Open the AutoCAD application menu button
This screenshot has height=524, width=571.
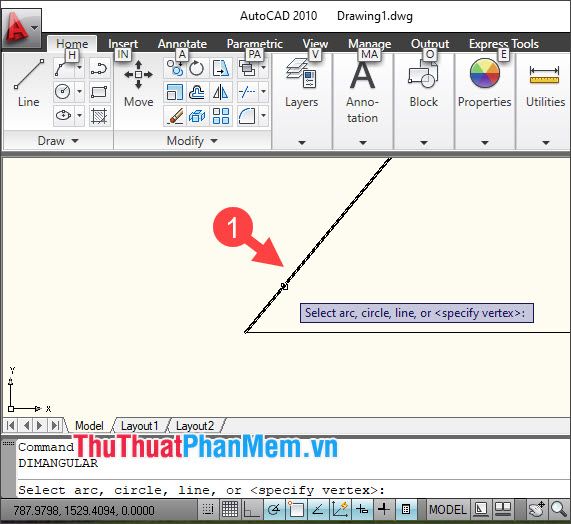[x=21, y=28]
